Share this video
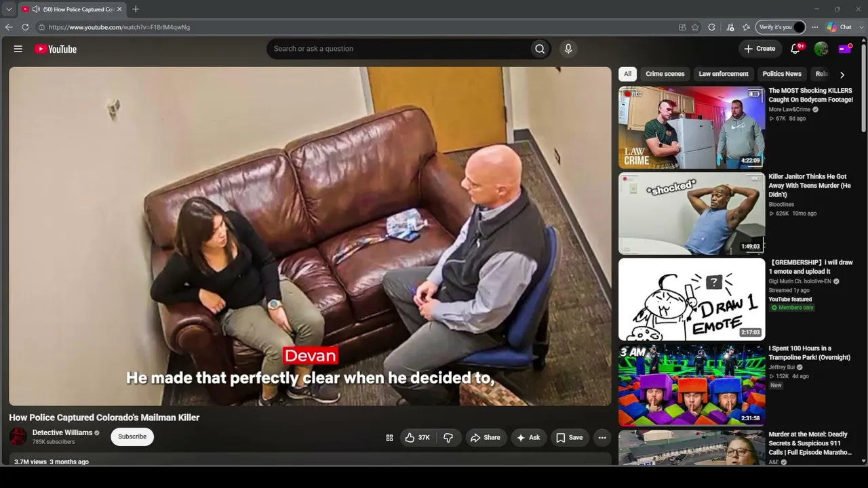868x488 pixels. pos(486,438)
